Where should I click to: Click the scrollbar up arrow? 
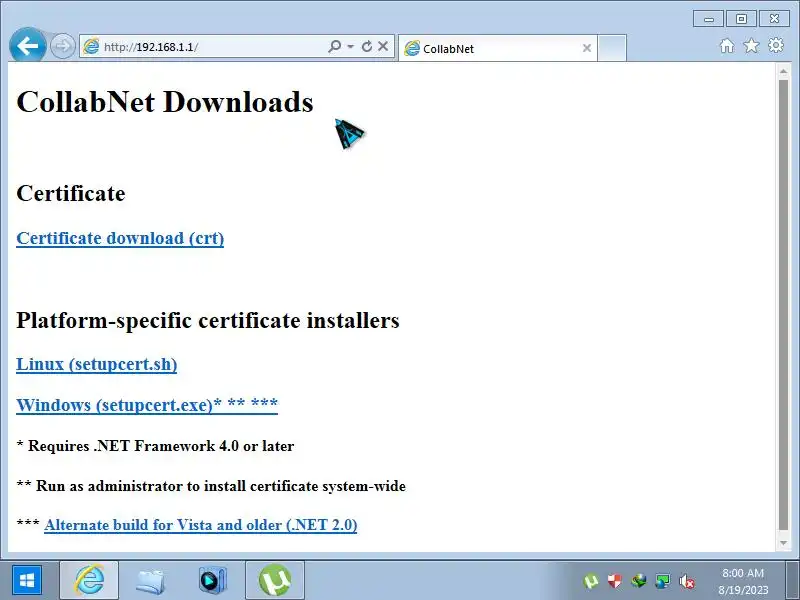point(784,71)
